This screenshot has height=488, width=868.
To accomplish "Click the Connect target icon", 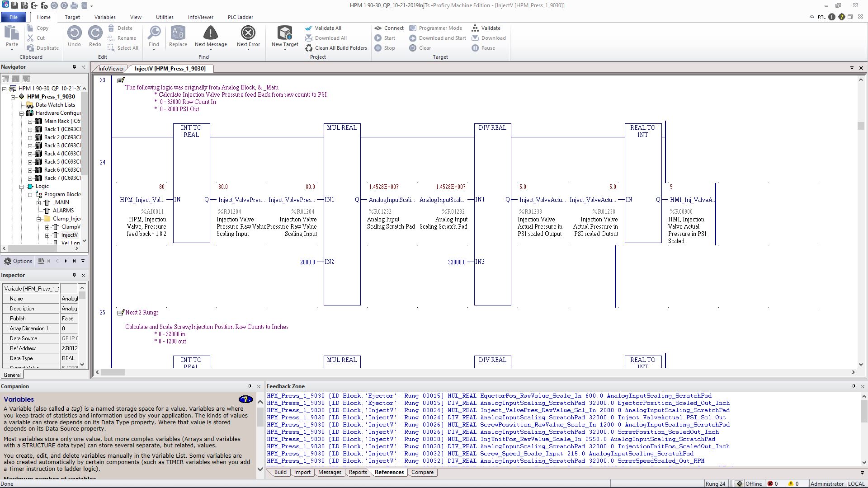I will coord(378,28).
